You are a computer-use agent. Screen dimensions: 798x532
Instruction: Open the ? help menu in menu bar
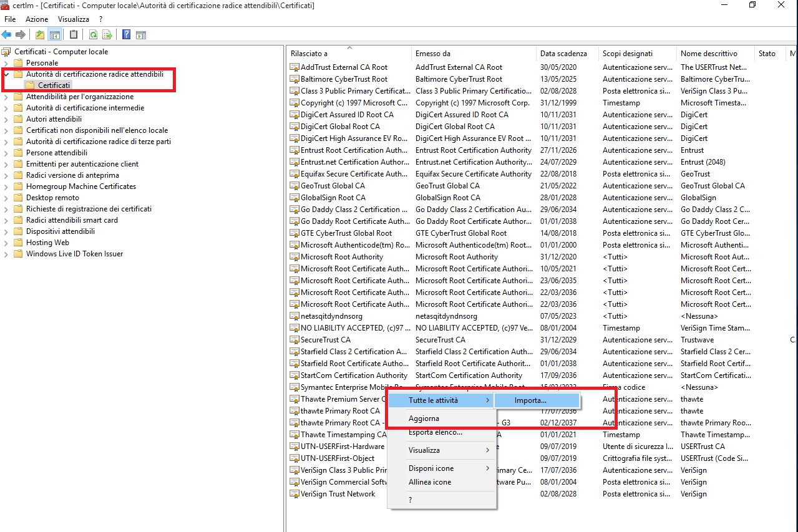pyautogui.click(x=100, y=19)
